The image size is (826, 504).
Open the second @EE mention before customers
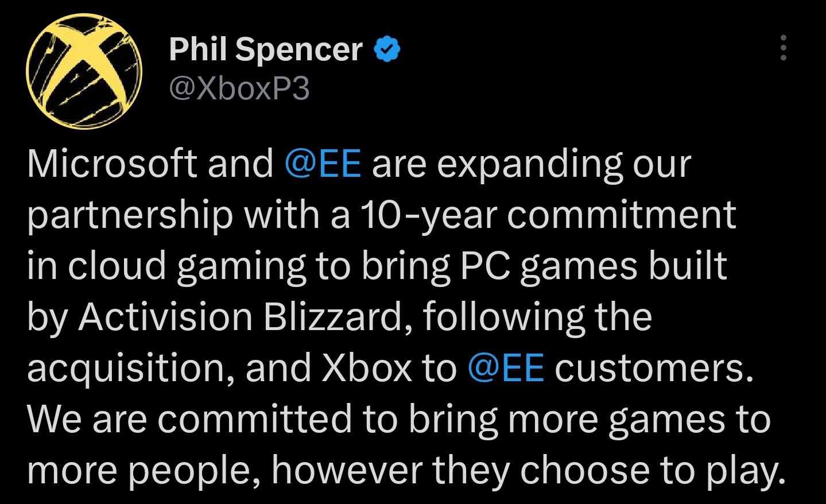point(506,368)
